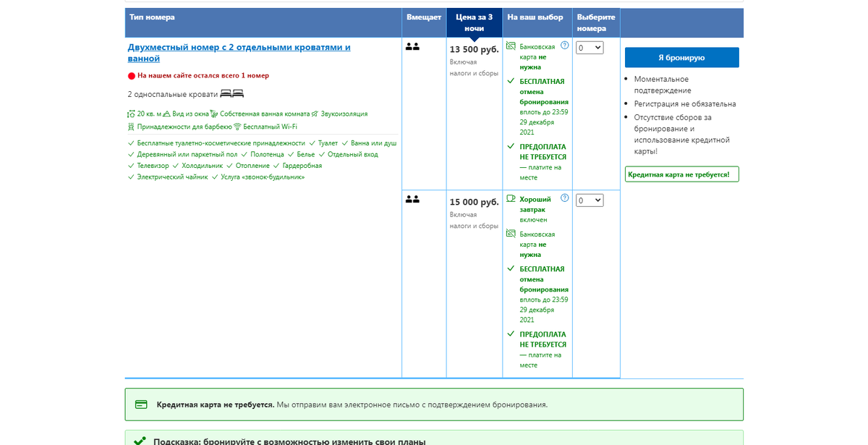The image size is (868, 445).
Task: Click Банковская карта не нужна in 13 500 руб. row
Action: (x=537, y=56)
